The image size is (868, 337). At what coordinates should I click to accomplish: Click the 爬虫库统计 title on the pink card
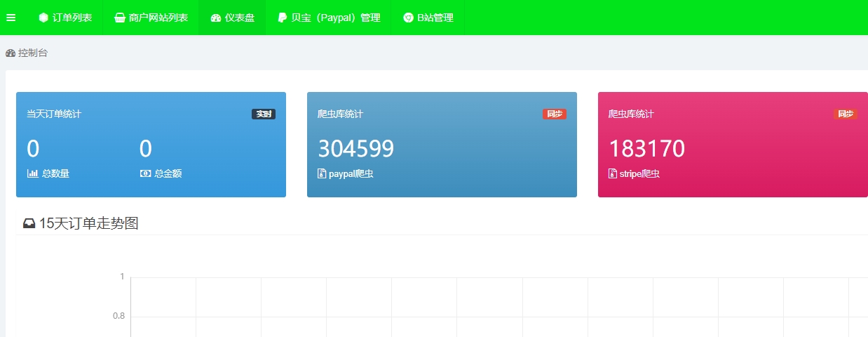tap(631, 114)
